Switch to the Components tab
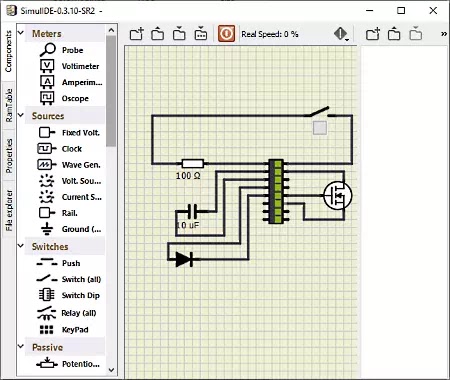This screenshot has width=450, height=380. coord(8,51)
